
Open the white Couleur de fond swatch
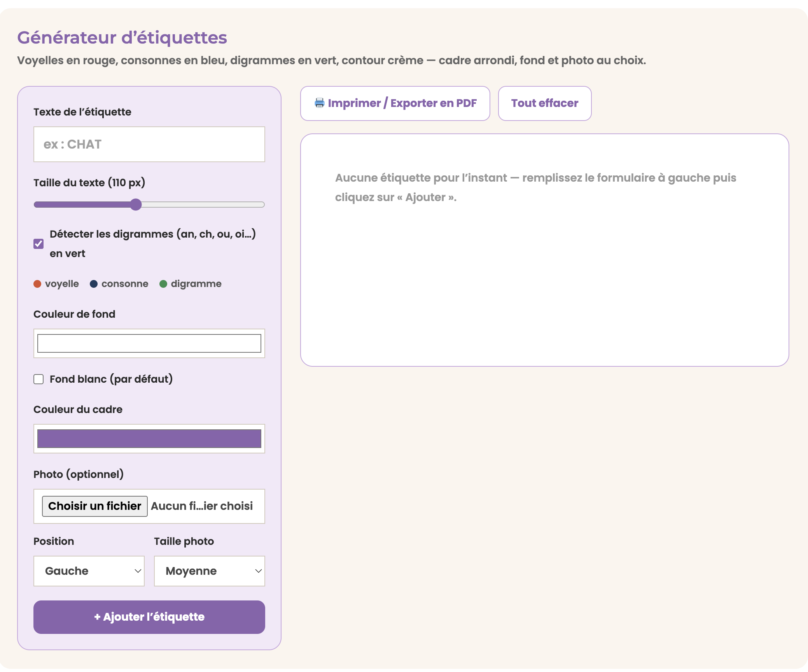149,343
